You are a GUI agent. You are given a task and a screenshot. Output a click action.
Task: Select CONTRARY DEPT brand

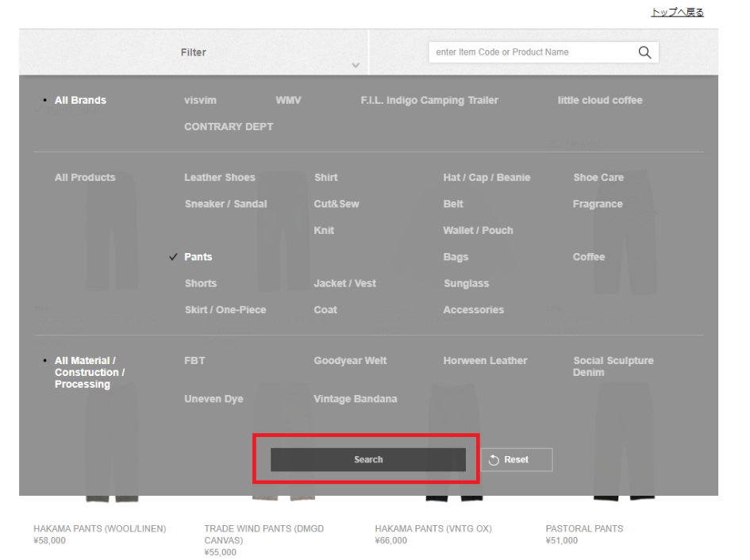pyautogui.click(x=229, y=127)
